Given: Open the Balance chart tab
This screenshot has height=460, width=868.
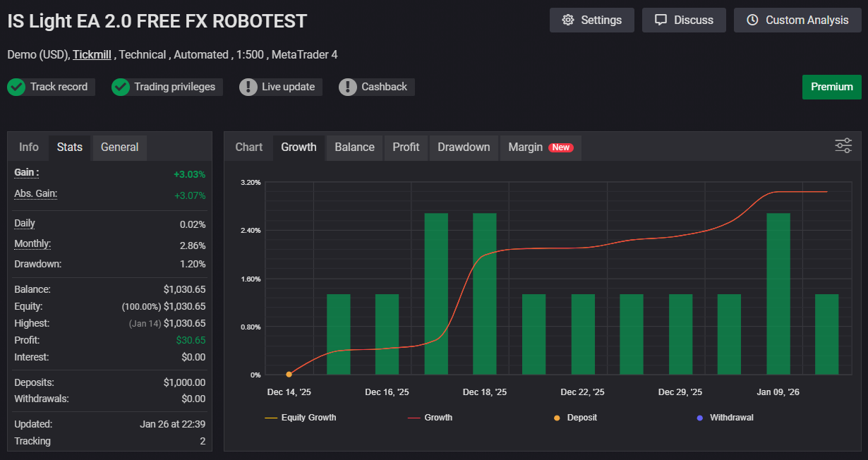Looking at the screenshot, I should pyautogui.click(x=354, y=147).
